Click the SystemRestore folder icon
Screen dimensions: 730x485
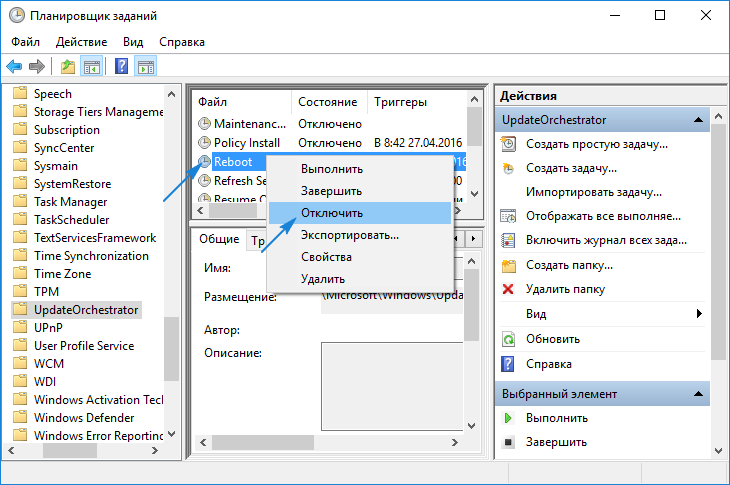click(20, 183)
